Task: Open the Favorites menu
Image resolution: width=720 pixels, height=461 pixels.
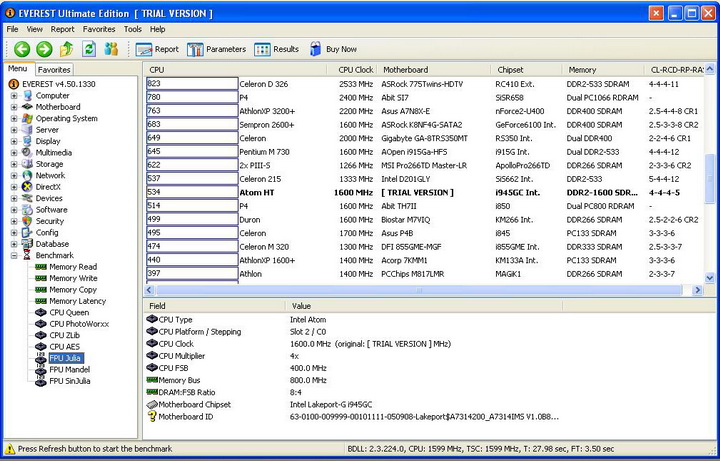Action: click(99, 29)
